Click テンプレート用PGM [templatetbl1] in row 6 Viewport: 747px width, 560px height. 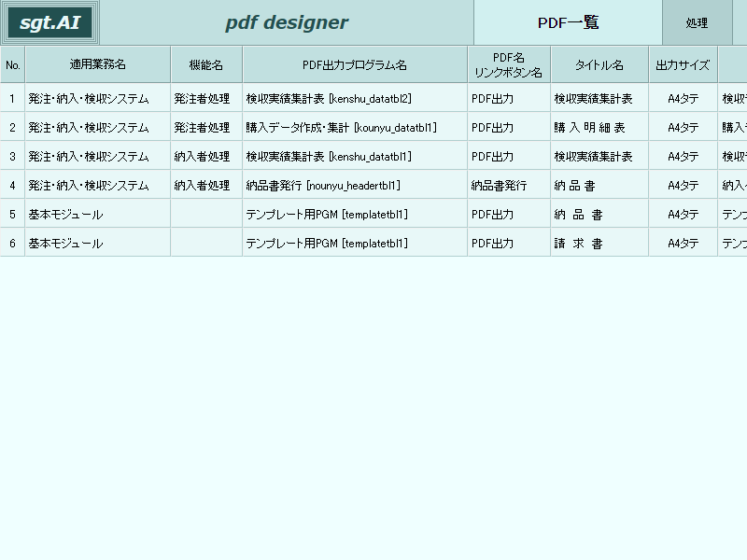pyautogui.click(x=327, y=244)
